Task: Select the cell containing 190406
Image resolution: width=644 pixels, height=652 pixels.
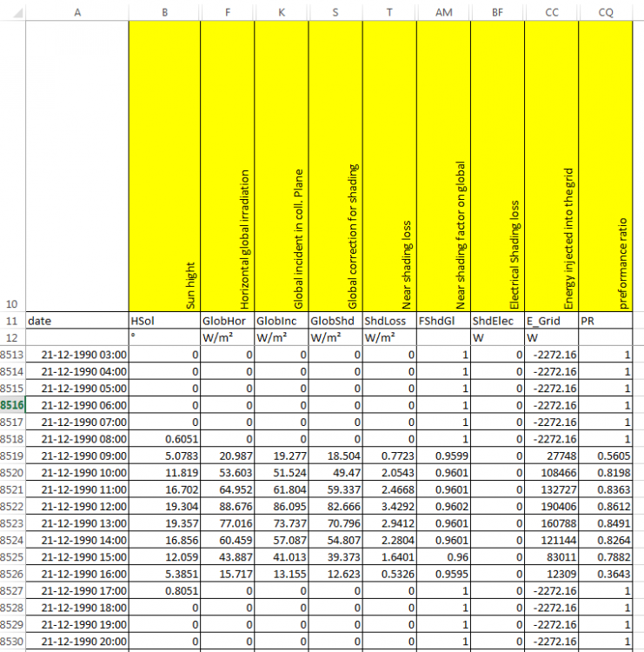Action: pyautogui.click(x=551, y=507)
